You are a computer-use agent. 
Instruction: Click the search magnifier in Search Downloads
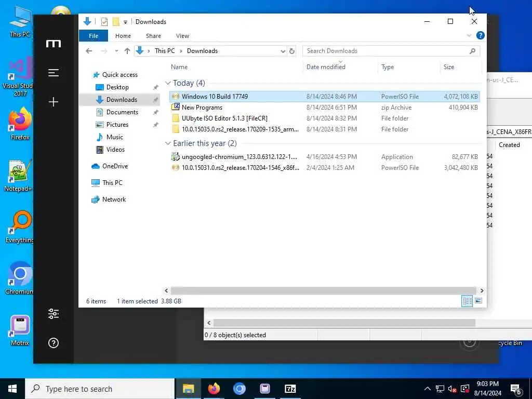point(472,51)
